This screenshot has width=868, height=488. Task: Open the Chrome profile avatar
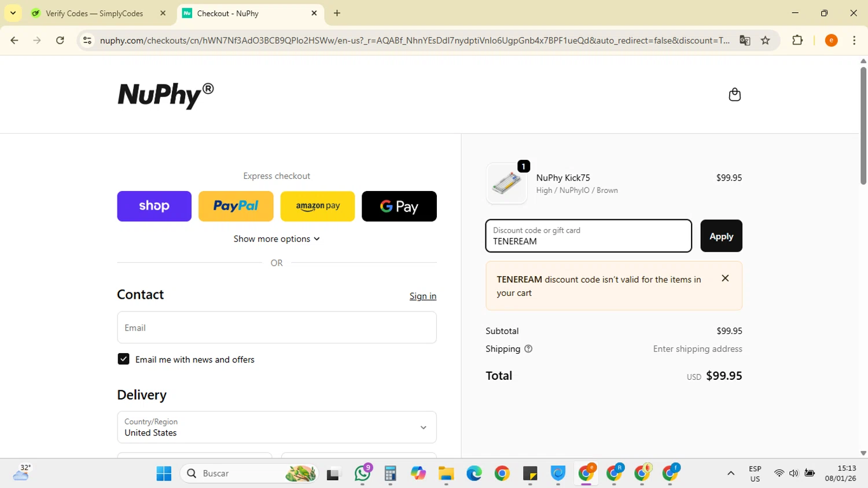[x=831, y=41]
